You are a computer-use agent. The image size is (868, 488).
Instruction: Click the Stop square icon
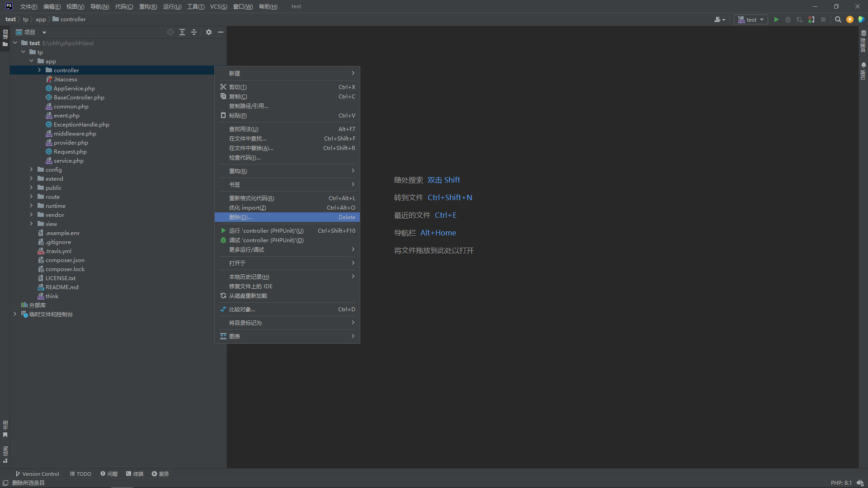click(823, 19)
